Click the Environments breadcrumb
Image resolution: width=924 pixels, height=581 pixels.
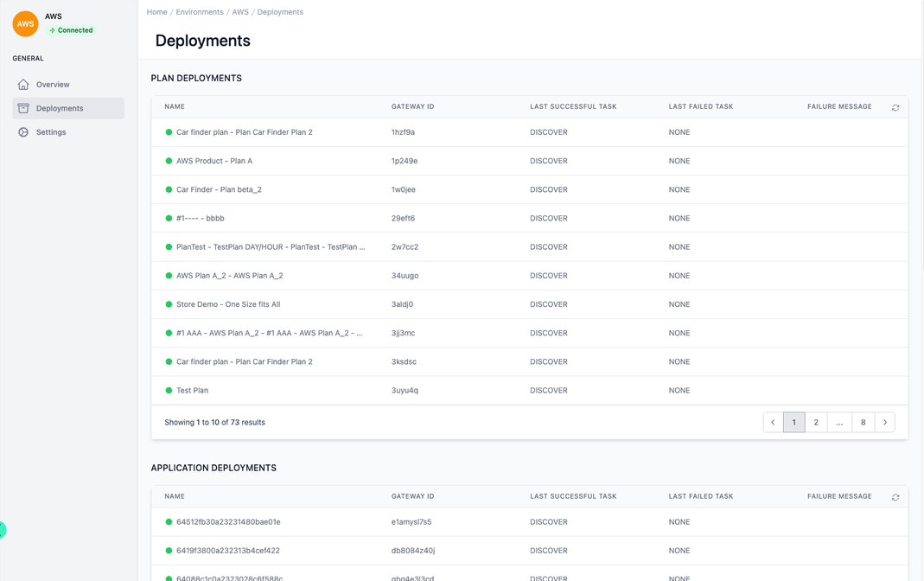[200, 11]
